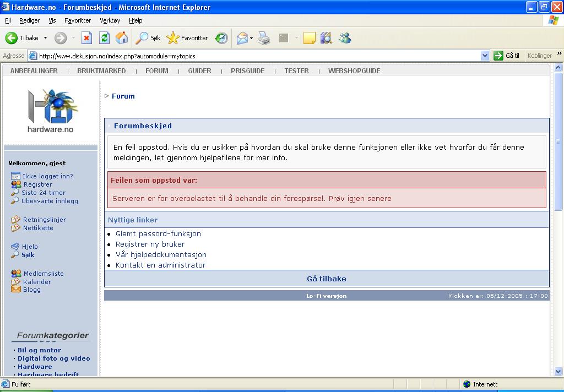Screen dimensions: 564x392
Task: Click the green Tilbake back arrow
Action: [12, 38]
